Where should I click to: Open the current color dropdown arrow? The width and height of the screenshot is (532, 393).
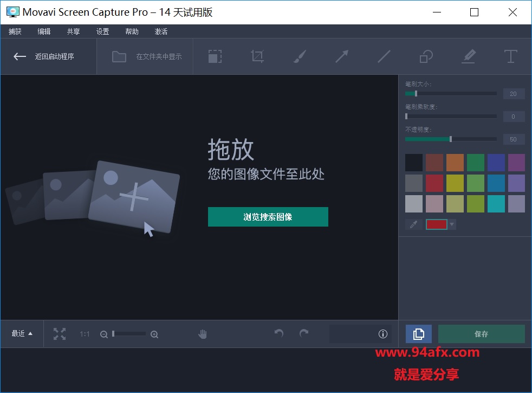pyautogui.click(x=452, y=224)
